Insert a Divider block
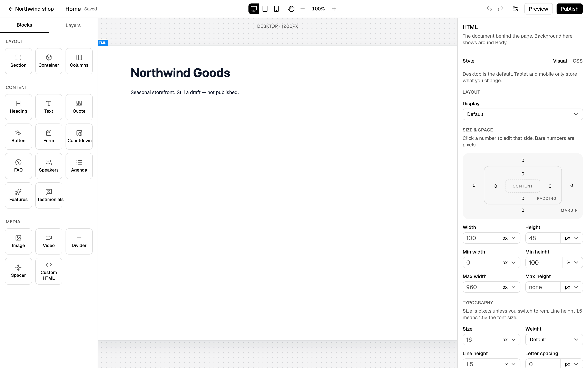Image resolution: width=588 pixels, height=368 pixels. pos(79,241)
